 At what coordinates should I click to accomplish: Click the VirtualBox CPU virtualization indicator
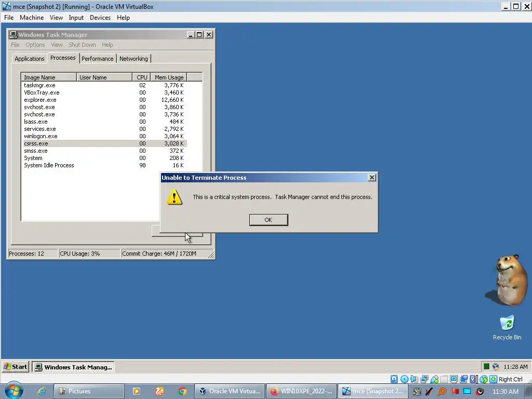tap(473, 379)
